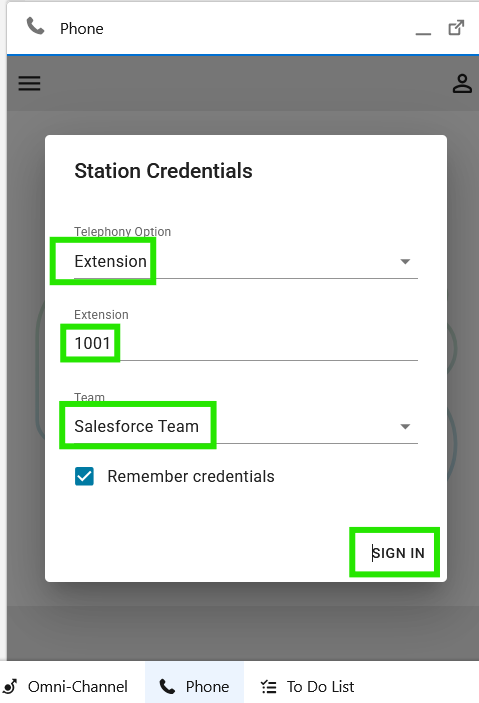Open the To Do List utility tab
This screenshot has width=479, height=703.
[x=308, y=686]
